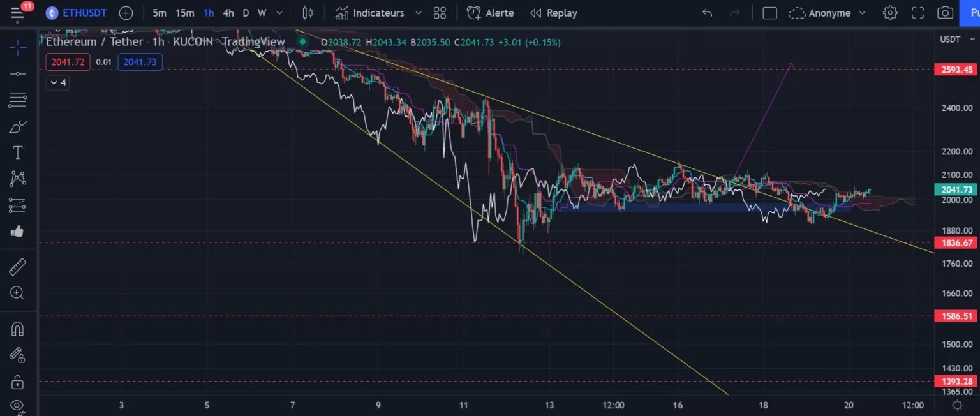Click the time axis label 16

click(x=678, y=405)
